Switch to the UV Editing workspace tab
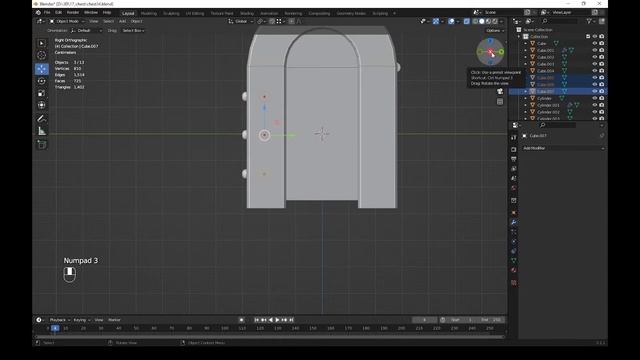640x360 pixels. tap(195, 13)
